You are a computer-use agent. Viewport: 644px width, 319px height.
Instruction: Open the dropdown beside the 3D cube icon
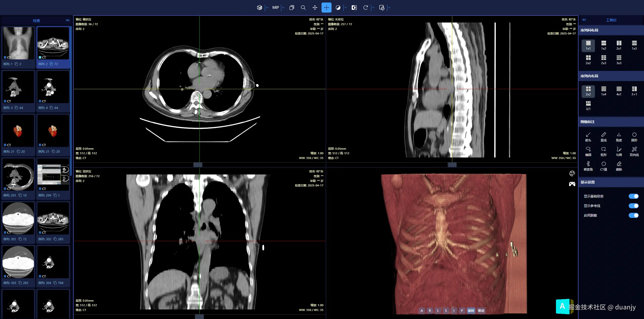[x=267, y=7]
